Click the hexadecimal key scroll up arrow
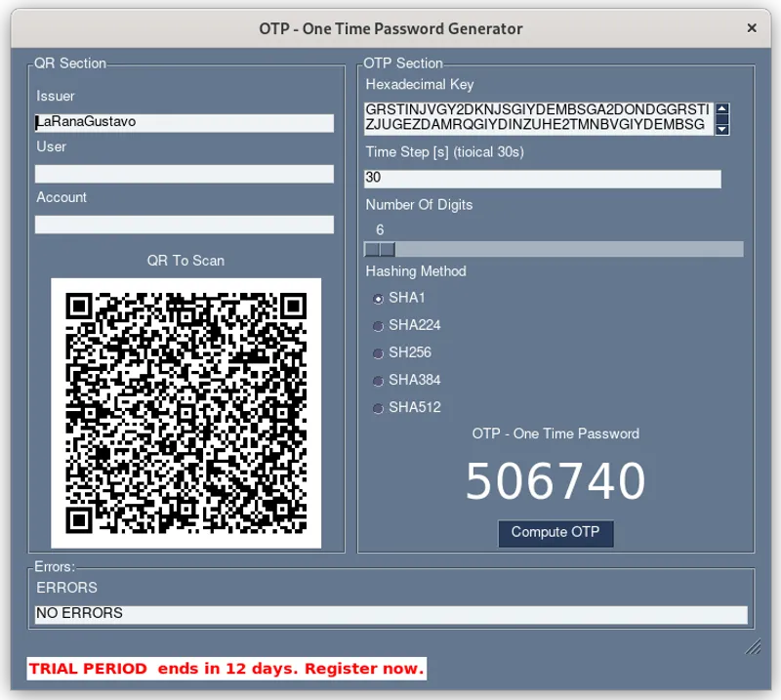 tap(722, 108)
